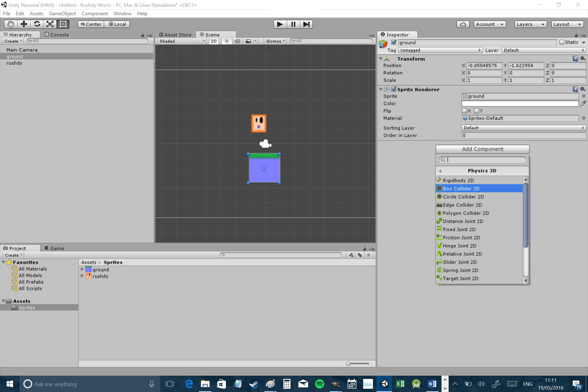Open the Assets menu
This screenshot has width=588, height=392.
click(36, 14)
